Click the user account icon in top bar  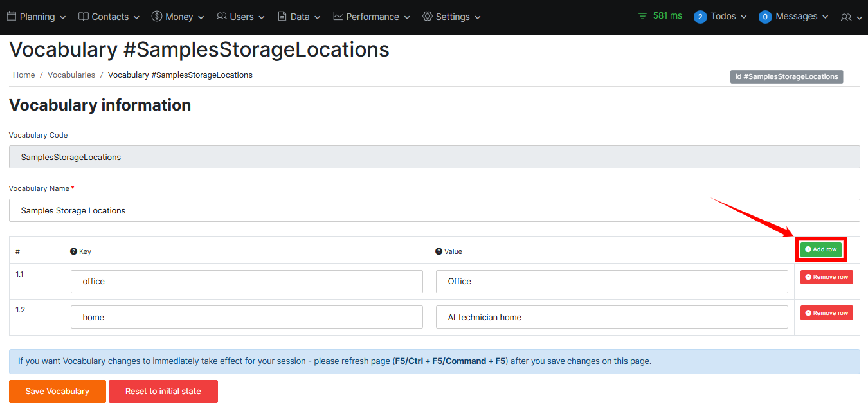[x=846, y=17]
